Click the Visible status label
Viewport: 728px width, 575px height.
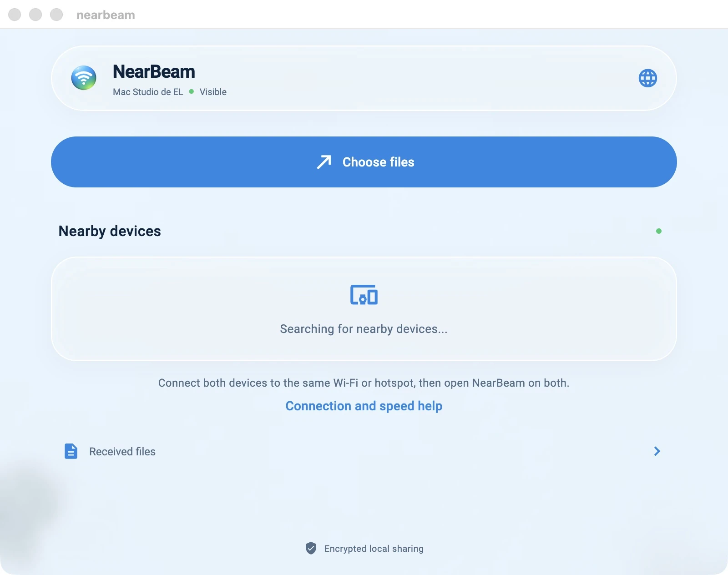pos(213,92)
